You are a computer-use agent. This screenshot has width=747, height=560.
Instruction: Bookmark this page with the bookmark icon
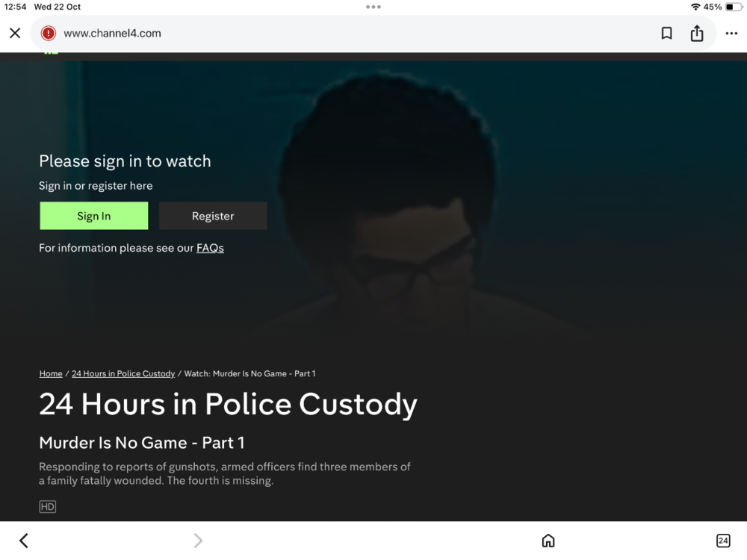pyautogui.click(x=666, y=33)
